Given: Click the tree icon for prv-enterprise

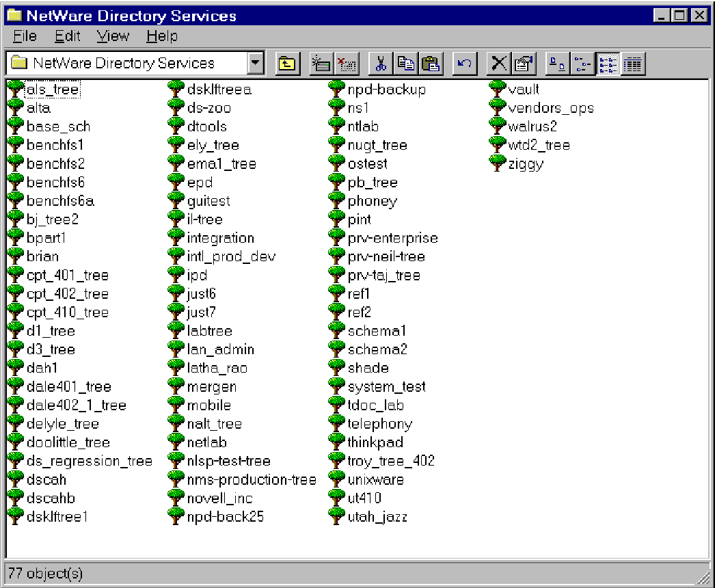Looking at the screenshot, I should point(336,238).
